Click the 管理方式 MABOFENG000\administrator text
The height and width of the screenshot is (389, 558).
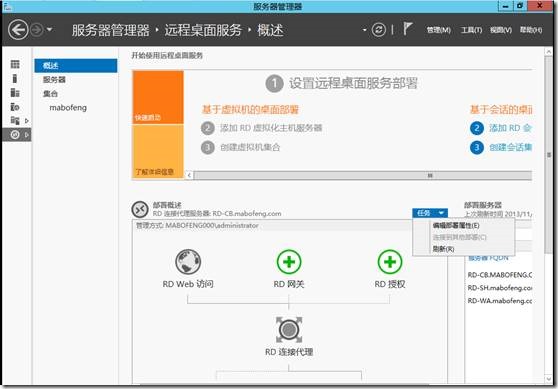pos(197,226)
